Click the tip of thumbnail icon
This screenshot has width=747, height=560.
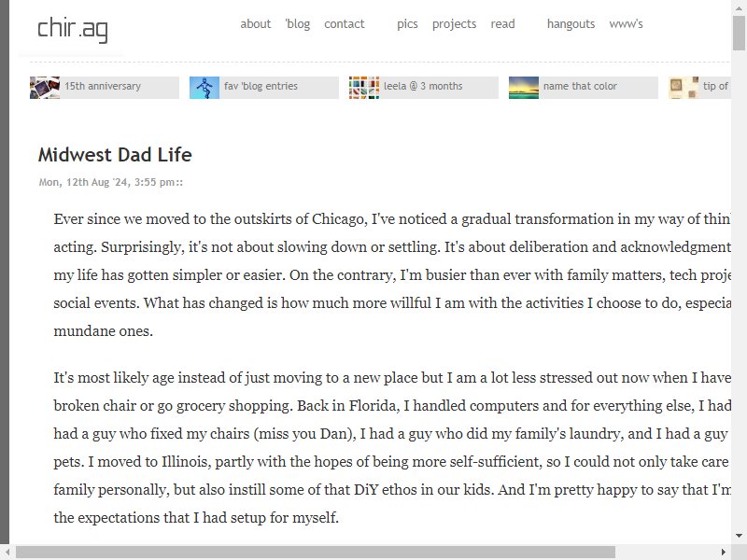point(684,88)
